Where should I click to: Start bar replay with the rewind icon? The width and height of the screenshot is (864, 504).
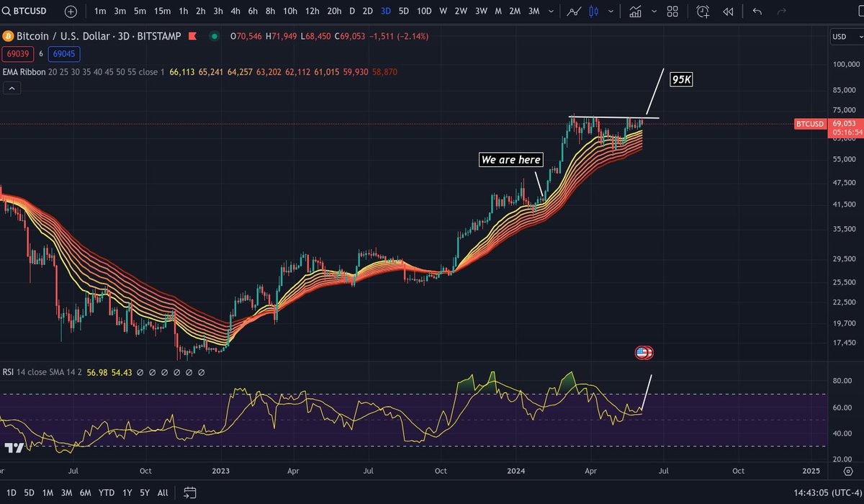click(x=727, y=11)
